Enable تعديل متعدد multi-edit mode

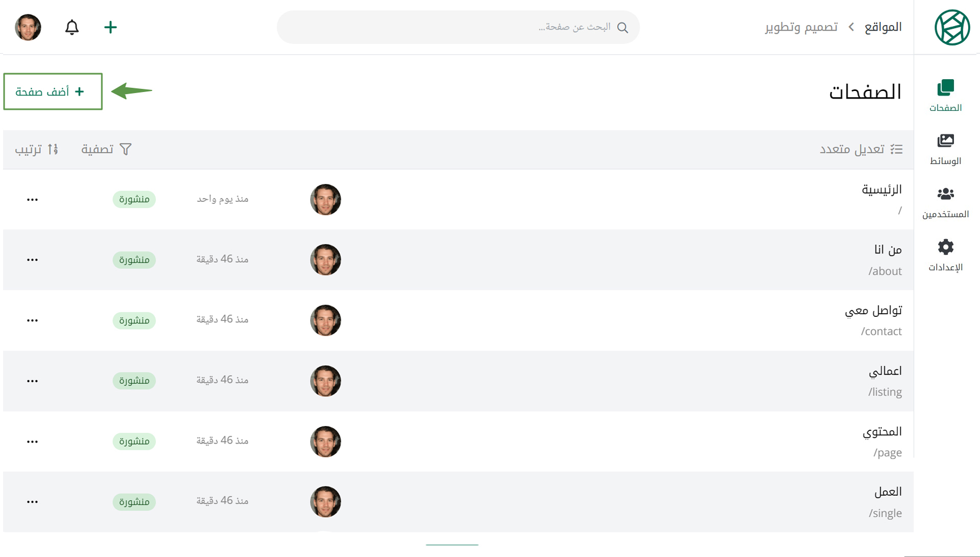pyautogui.click(x=861, y=149)
